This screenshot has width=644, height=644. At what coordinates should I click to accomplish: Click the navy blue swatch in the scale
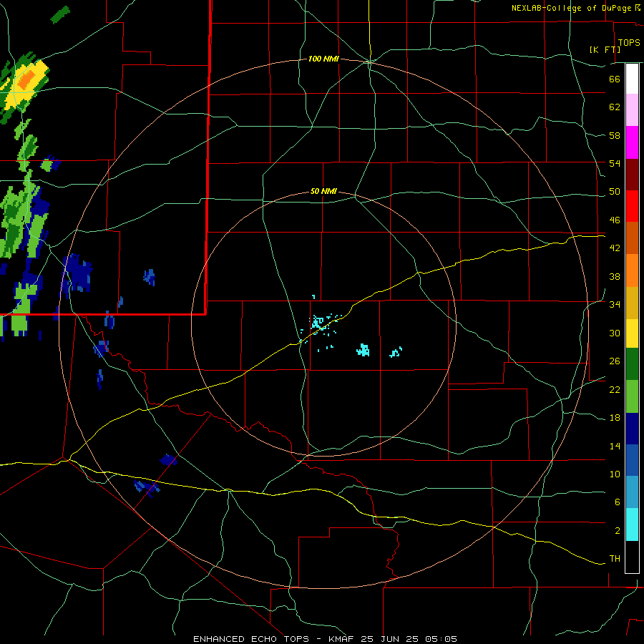coord(632,429)
